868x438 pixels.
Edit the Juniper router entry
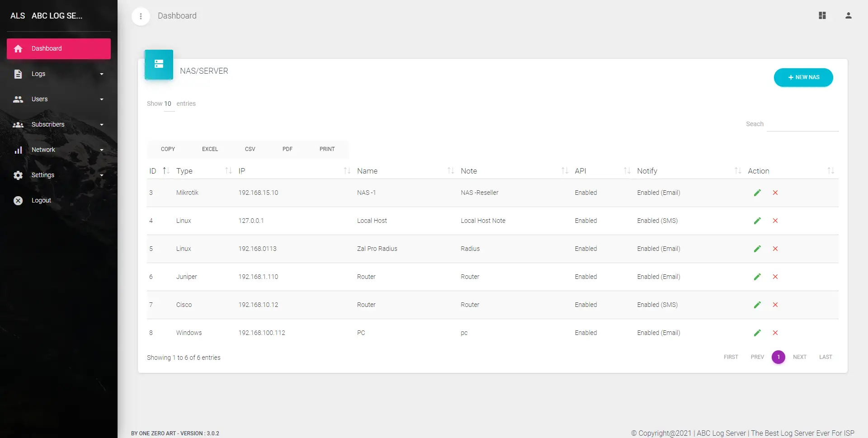click(x=757, y=277)
